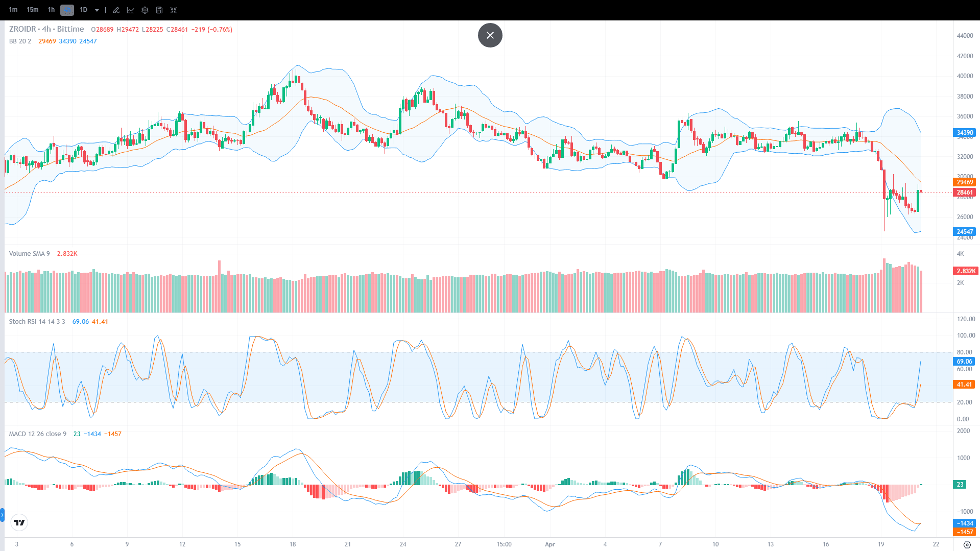The image size is (980, 551).
Task: Open the timeframe dropdown arrow
Action: (97, 10)
